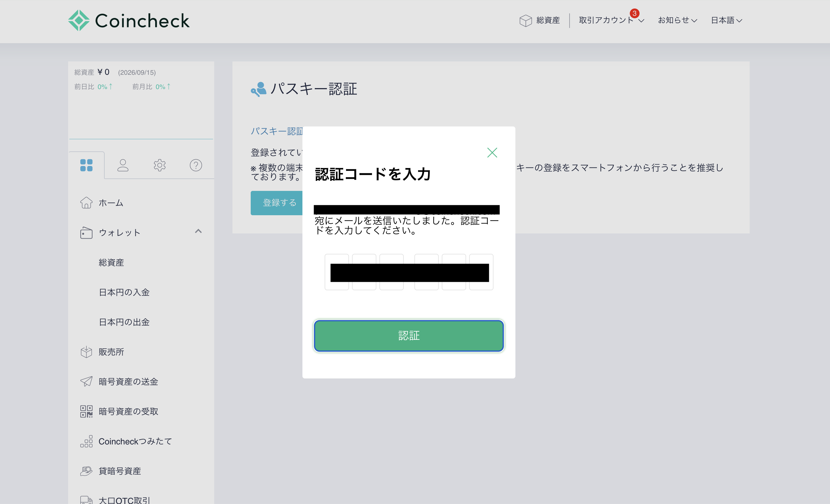Click the ウォレット wallet icon
The width and height of the screenshot is (830, 504).
pyautogui.click(x=86, y=233)
